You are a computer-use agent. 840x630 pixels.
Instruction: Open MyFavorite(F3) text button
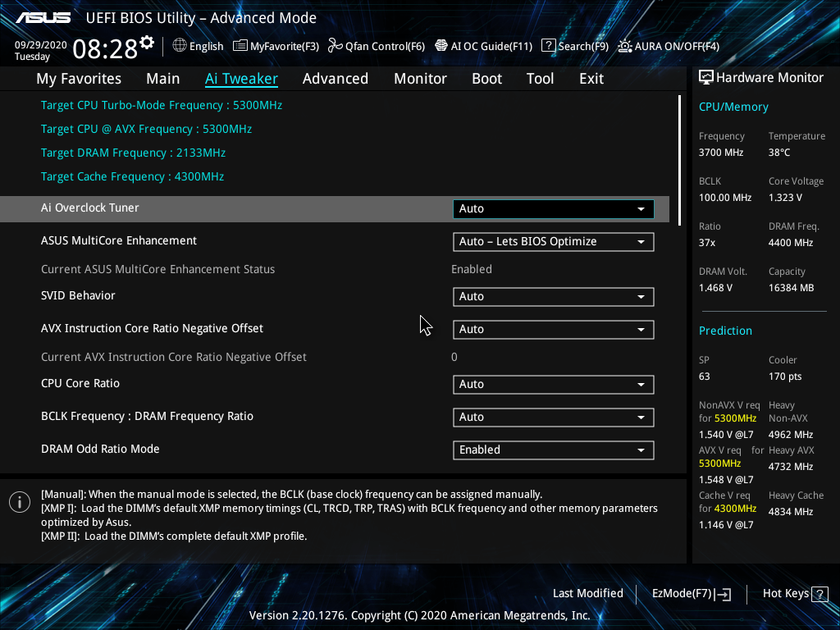pos(285,47)
